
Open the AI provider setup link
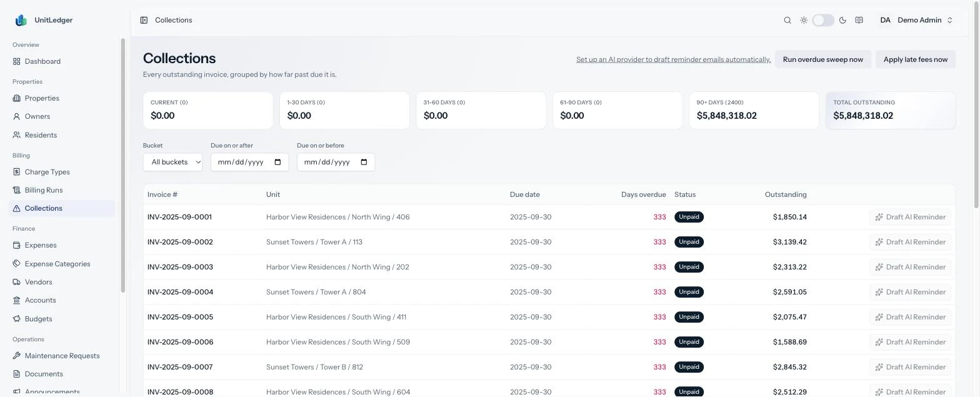pyautogui.click(x=673, y=59)
